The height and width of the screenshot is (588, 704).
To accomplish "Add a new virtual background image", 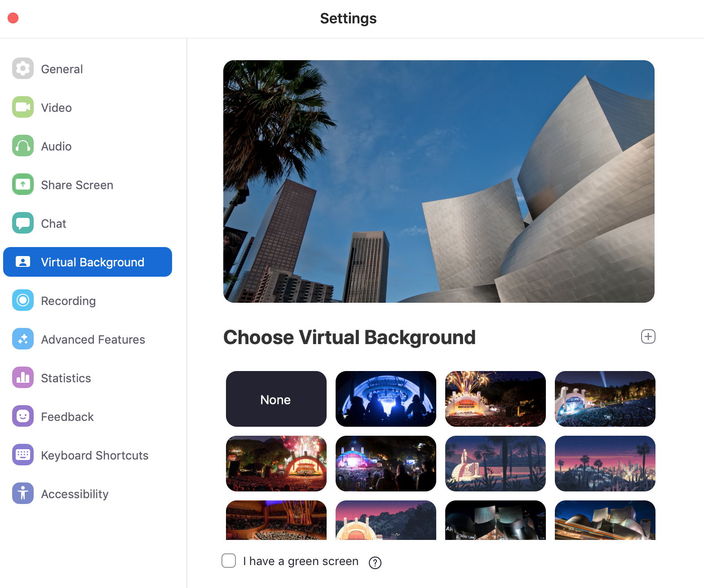I will pyautogui.click(x=648, y=336).
